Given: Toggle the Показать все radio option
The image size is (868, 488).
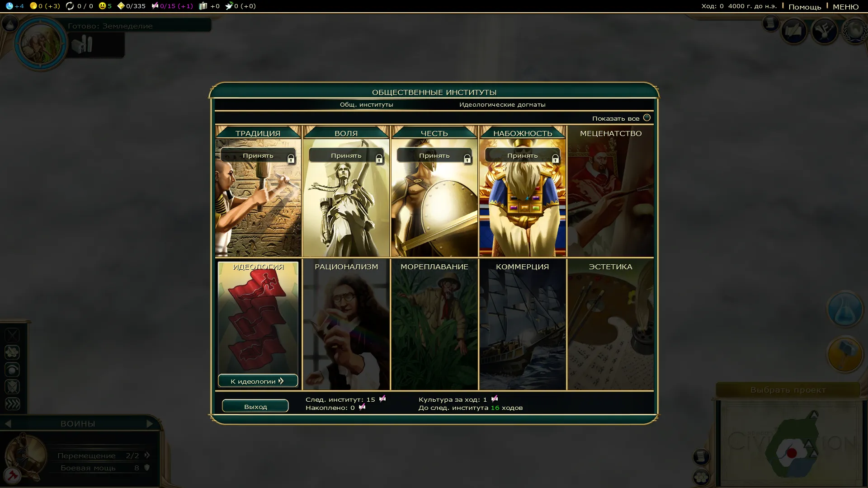Looking at the screenshot, I should (x=647, y=117).
